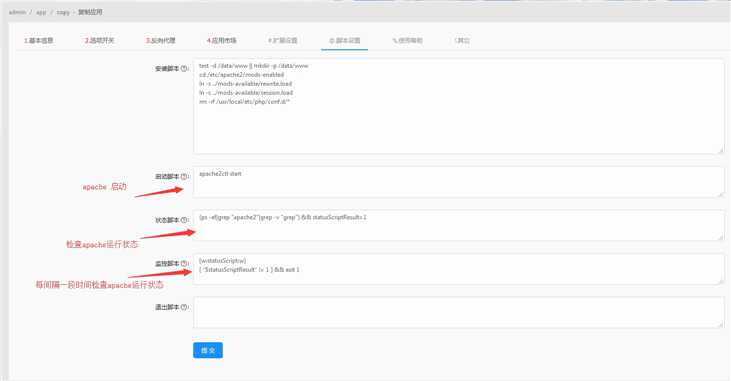
Task: Go to copy breadcrumb link
Action: pyautogui.click(x=63, y=12)
